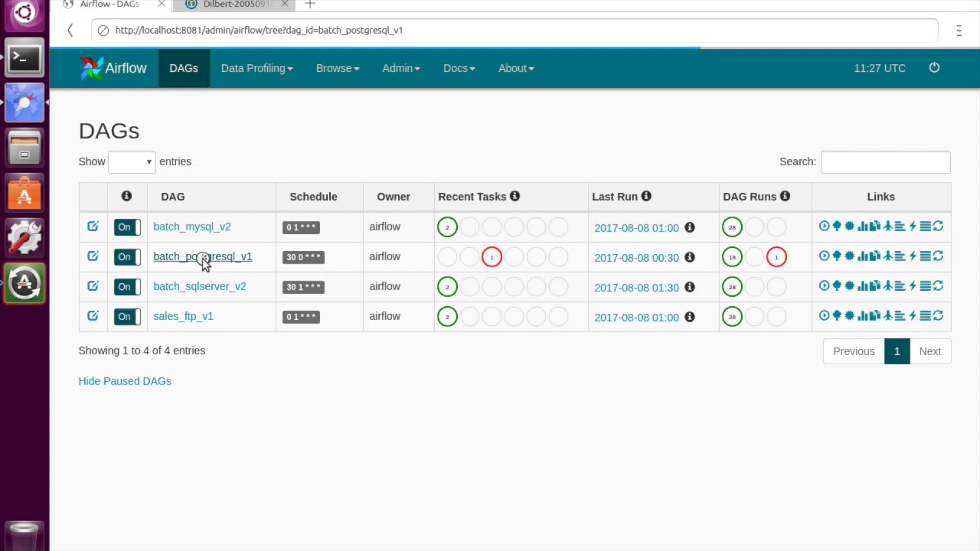Click the Airflow pinwheel logo
980x551 pixels.
[91, 68]
